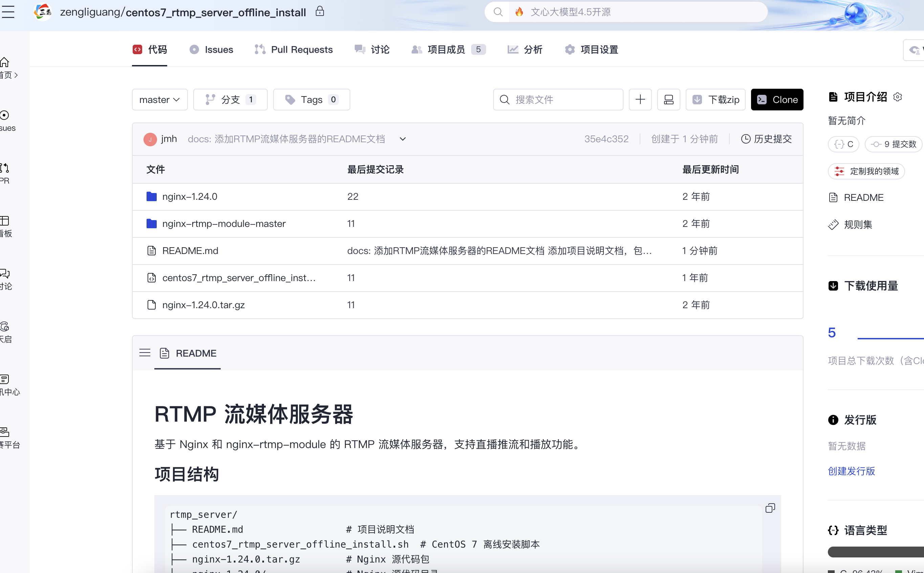Open the 竞赛平台 sidebar icon

(x=4, y=432)
